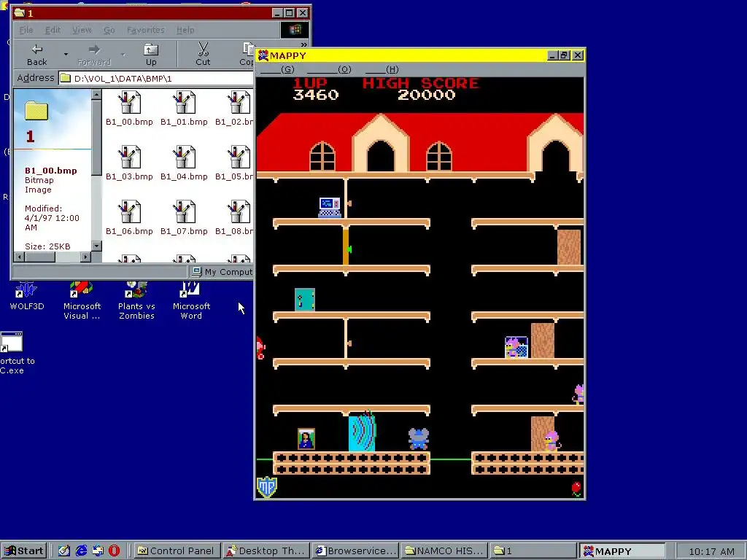This screenshot has width=747, height=560.
Task: Open the Help menu in Explorer
Action: tap(185, 30)
